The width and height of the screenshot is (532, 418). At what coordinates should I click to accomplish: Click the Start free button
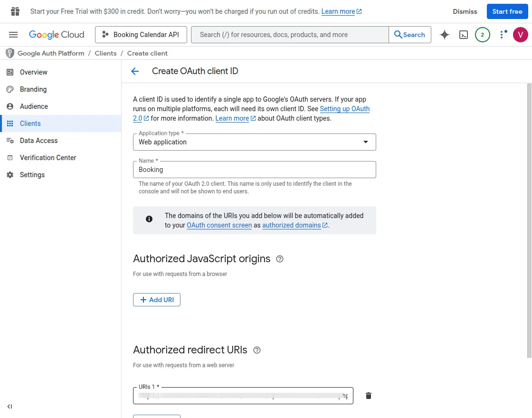pos(507,11)
